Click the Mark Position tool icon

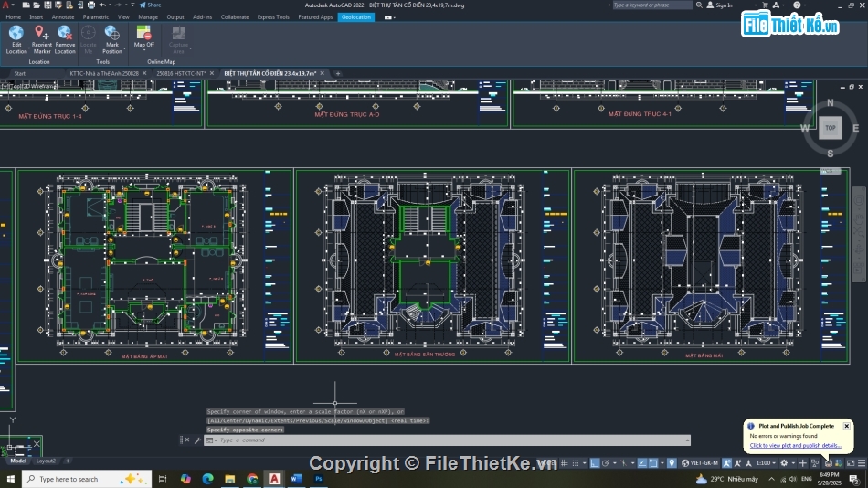tap(111, 34)
